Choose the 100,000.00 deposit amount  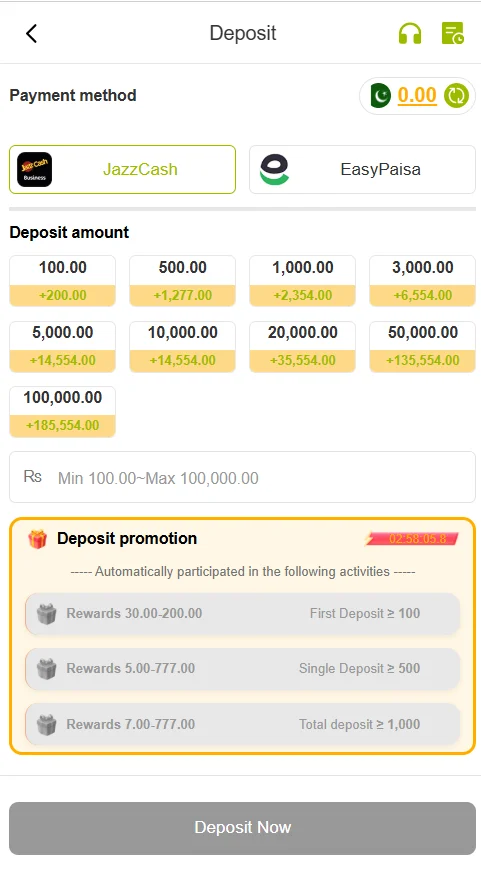(63, 412)
